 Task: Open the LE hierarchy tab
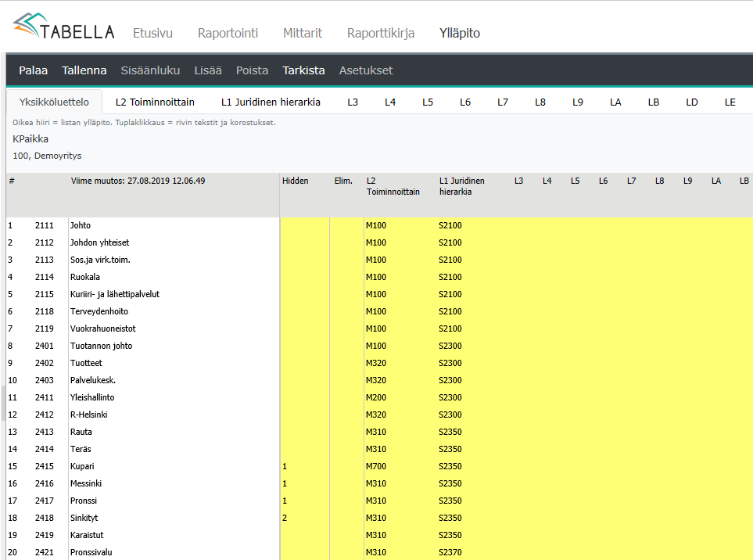[730, 102]
